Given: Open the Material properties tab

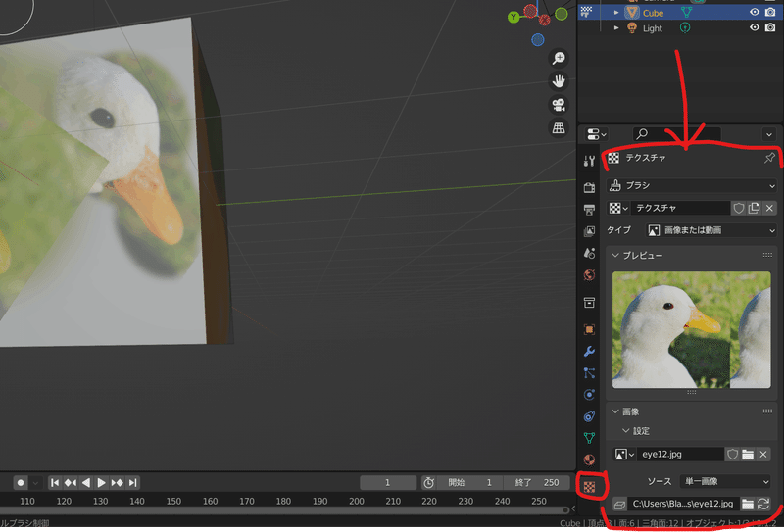Looking at the screenshot, I should pyautogui.click(x=589, y=459).
